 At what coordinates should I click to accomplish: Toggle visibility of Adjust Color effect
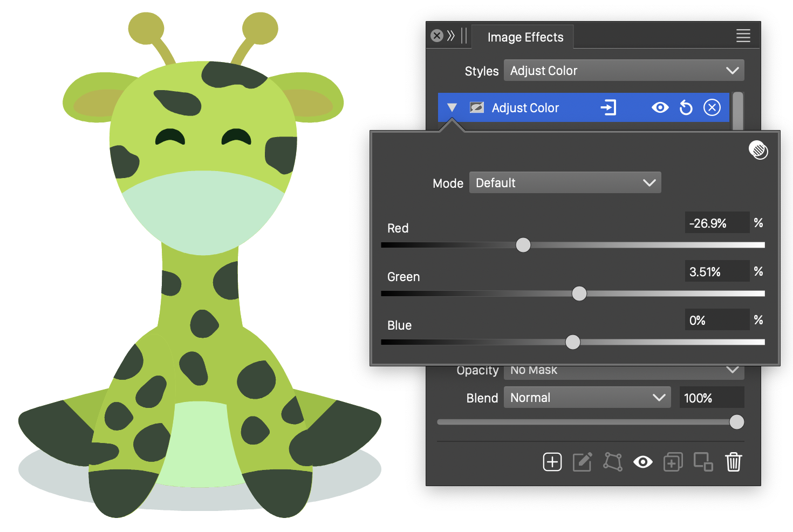click(x=660, y=108)
